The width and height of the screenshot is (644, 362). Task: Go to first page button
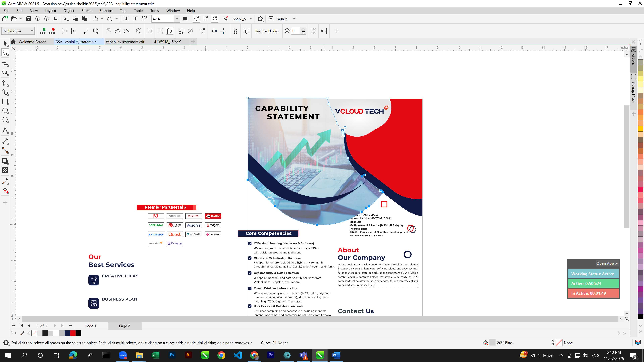coord(21,326)
